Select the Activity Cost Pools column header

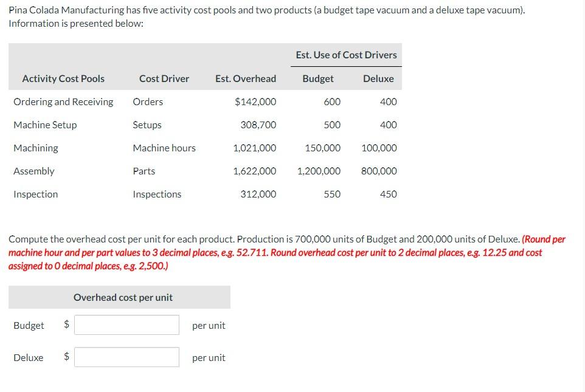pyautogui.click(x=63, y=78)
